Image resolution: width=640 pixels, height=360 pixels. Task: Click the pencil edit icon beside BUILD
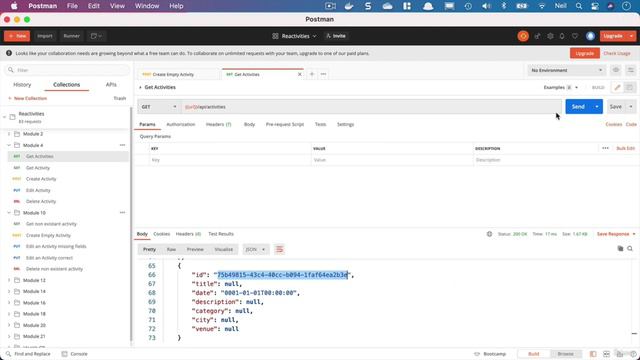[x=617, y=87]
